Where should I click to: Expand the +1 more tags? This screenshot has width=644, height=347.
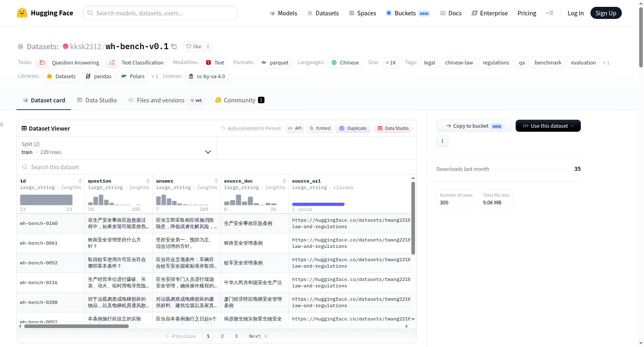(606, 62)
